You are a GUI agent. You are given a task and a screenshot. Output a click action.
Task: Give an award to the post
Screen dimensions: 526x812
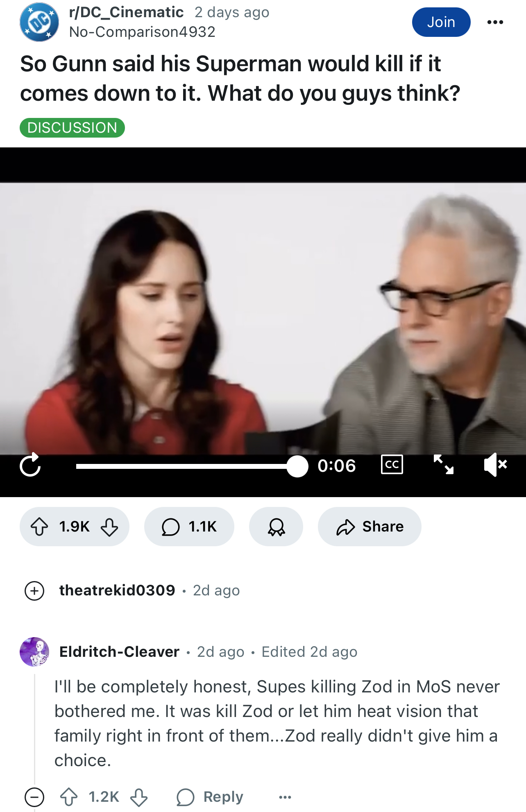276,527
